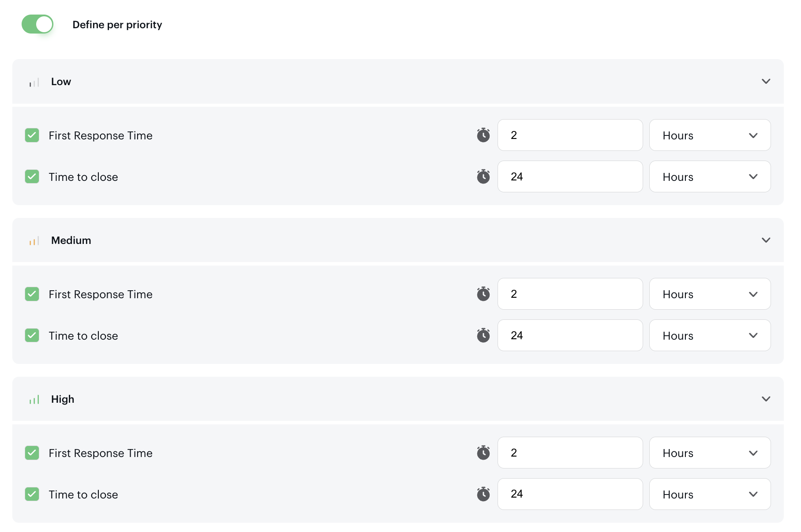Click stopwatch icon beside Low First Response Time
801x532 pixels.
(x=483, y=135)
